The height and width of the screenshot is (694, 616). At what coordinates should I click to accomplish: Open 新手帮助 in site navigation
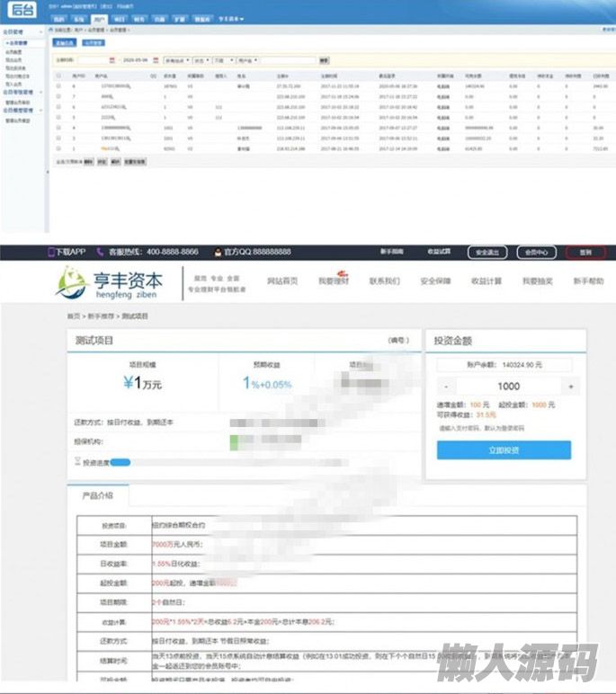point(588,281)
